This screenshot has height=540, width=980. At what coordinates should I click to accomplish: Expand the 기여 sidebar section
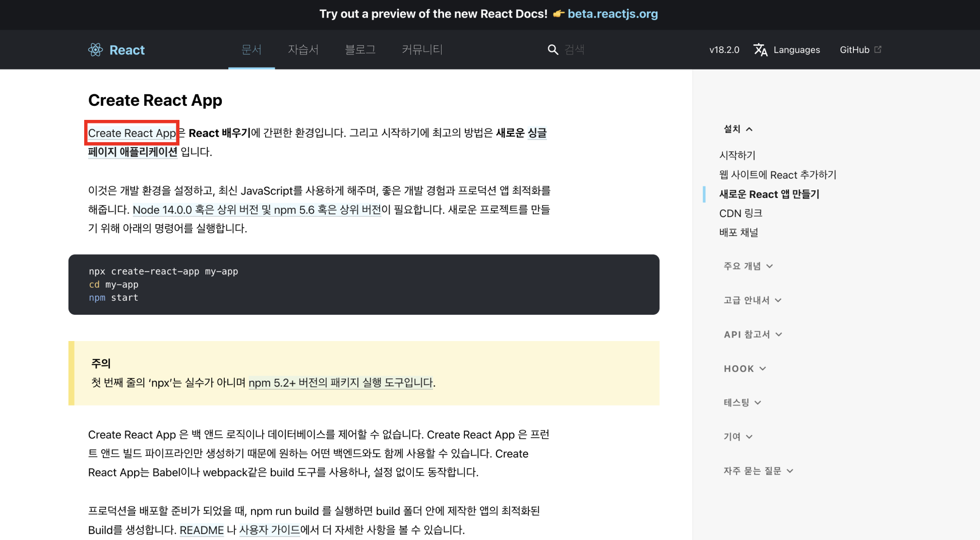click(738, 437)
